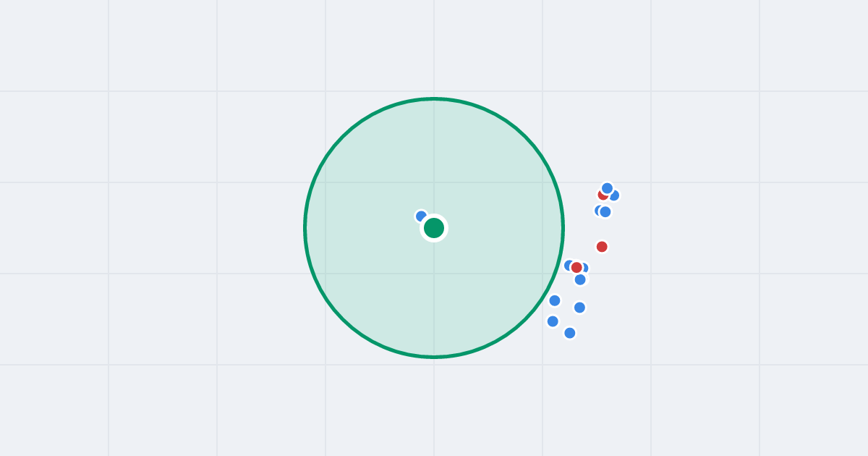Select the bottommost blue dot on the map

(570, 333)
